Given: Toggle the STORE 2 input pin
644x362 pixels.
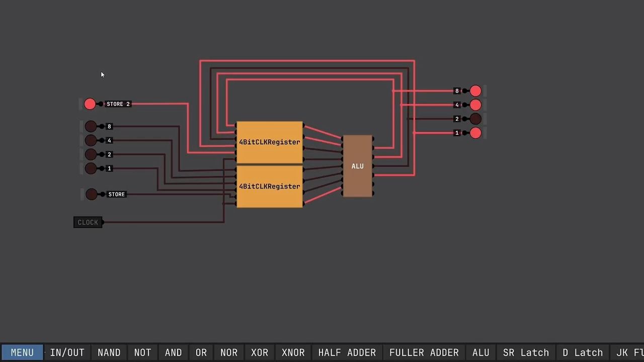Looking at the screenshot, I should (90, 104).
